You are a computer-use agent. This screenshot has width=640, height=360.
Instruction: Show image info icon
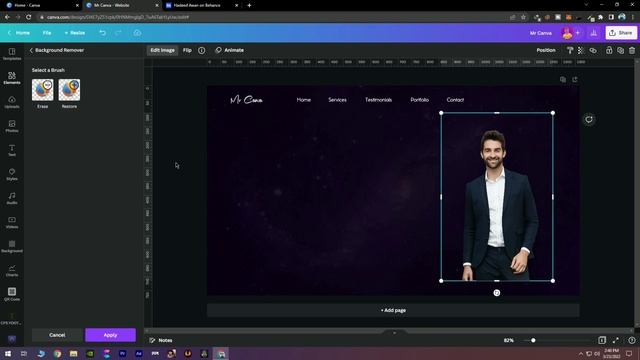click(202, 50)
